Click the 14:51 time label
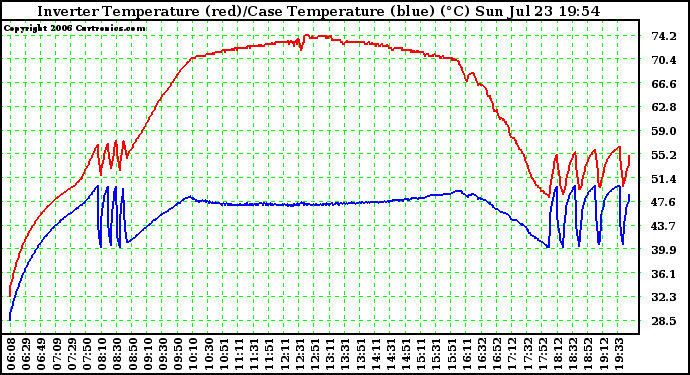The image size is (690, 375). tap(406, 354)
